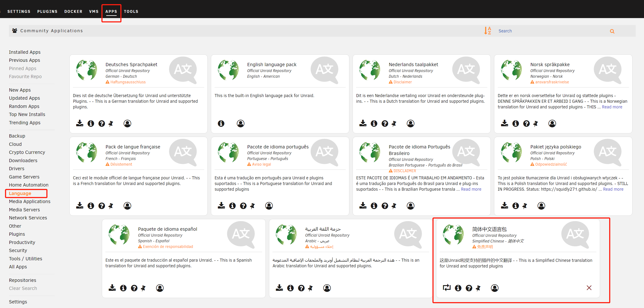
Task: Install the Deutsches Sprachpaket language pack
Action: pyautogui.click(x=80, y=123)
